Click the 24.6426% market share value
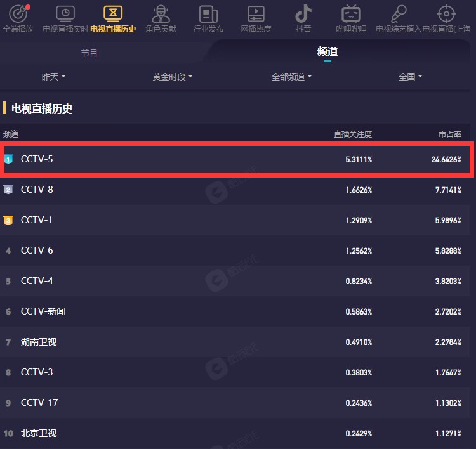This screenshot has width=476, height=449. (x=446, y=159)
